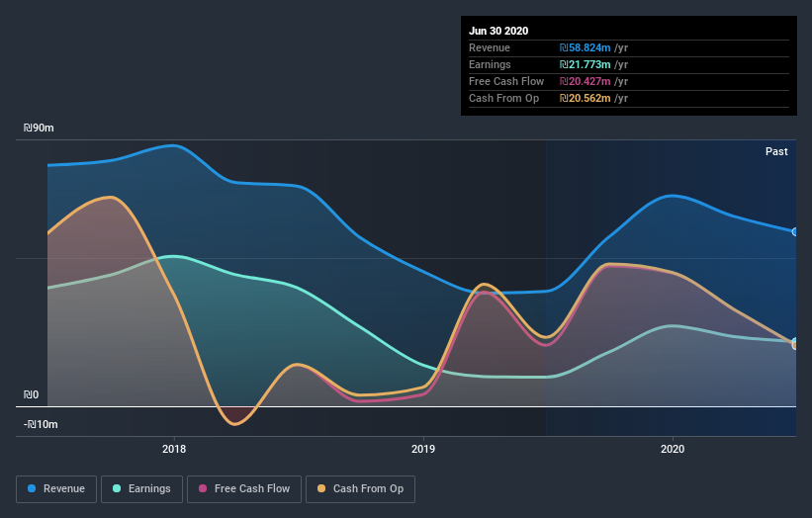This screenshot has width=812, height=518.
Task: Click the Cash From Op tooltip label
Action: click(503, 98)
